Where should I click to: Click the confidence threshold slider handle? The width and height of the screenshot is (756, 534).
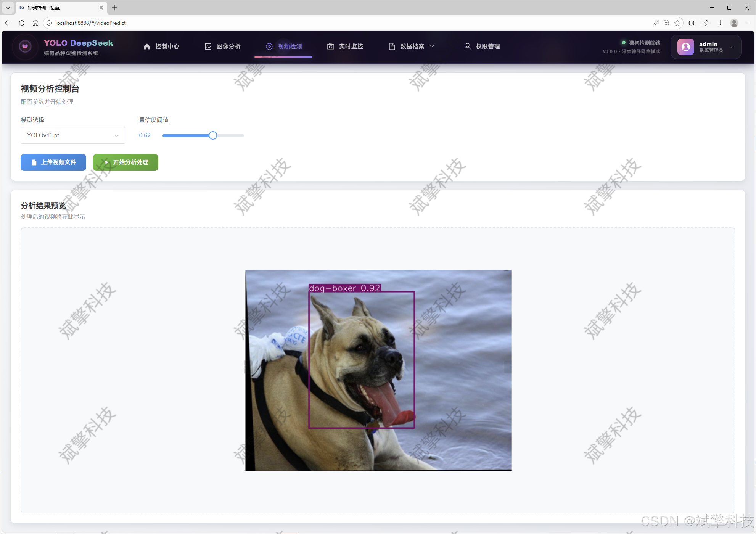213,135
